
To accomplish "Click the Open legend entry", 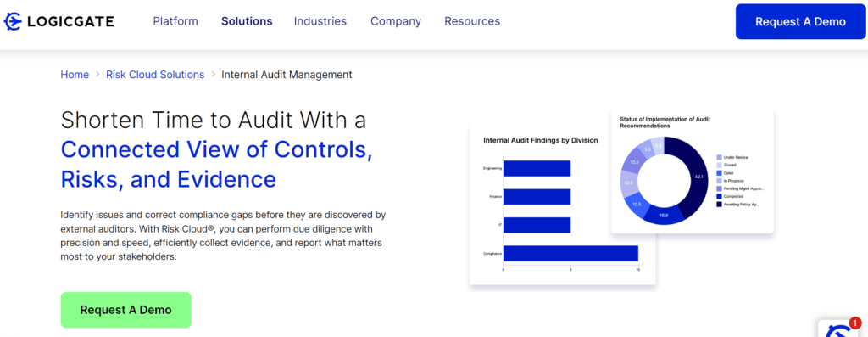I will click(725, 173).
